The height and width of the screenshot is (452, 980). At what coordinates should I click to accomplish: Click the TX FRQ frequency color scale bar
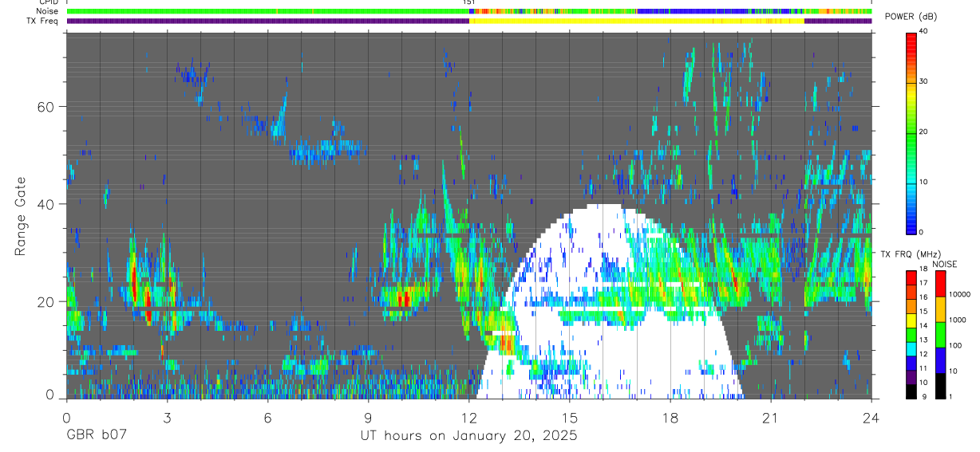[x=911, y=334]
